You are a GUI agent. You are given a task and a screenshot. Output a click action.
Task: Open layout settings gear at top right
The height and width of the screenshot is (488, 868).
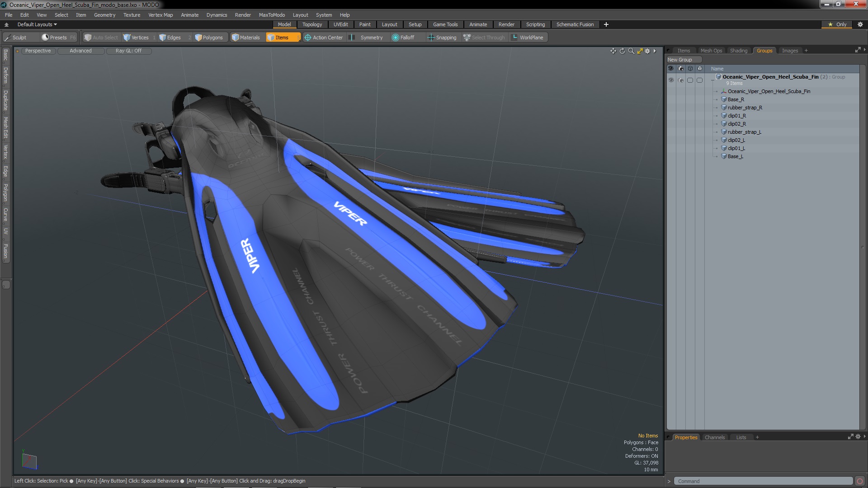(x=860, y=24)
